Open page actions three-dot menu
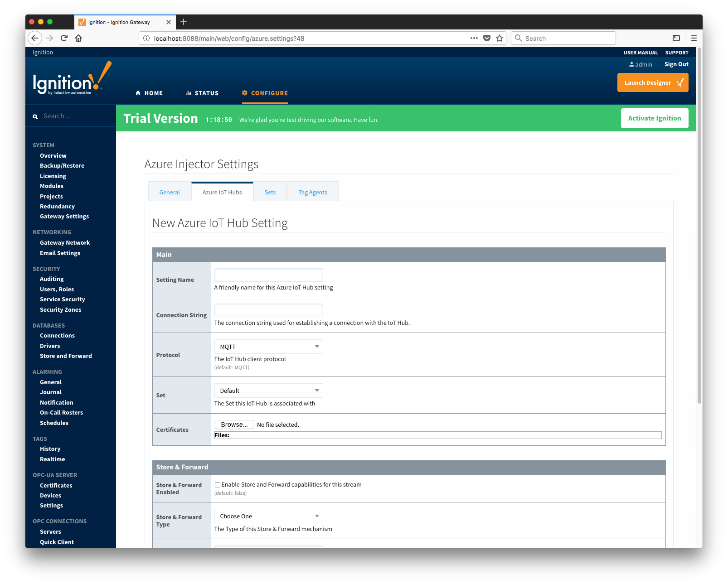 [474, 38]
